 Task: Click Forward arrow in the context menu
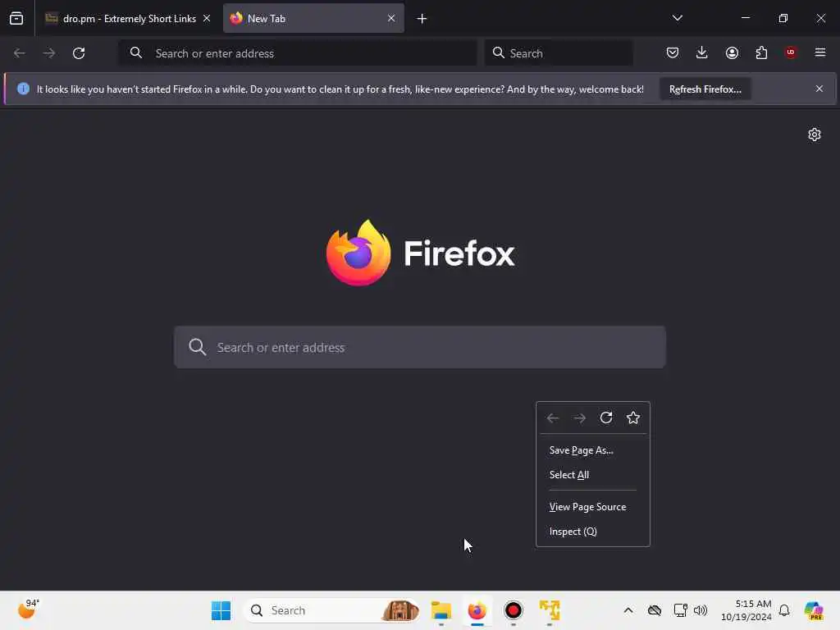coord(580,418)
